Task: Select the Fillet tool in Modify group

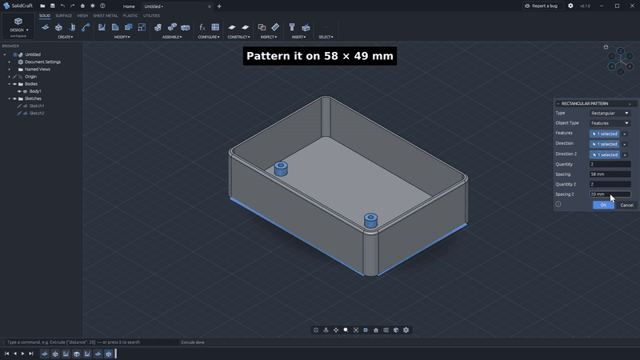Action: (115, 27)
